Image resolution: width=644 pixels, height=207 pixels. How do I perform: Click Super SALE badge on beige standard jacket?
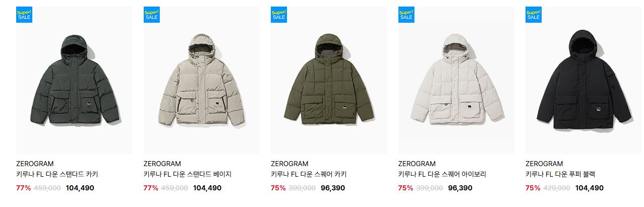pos(151,15)
